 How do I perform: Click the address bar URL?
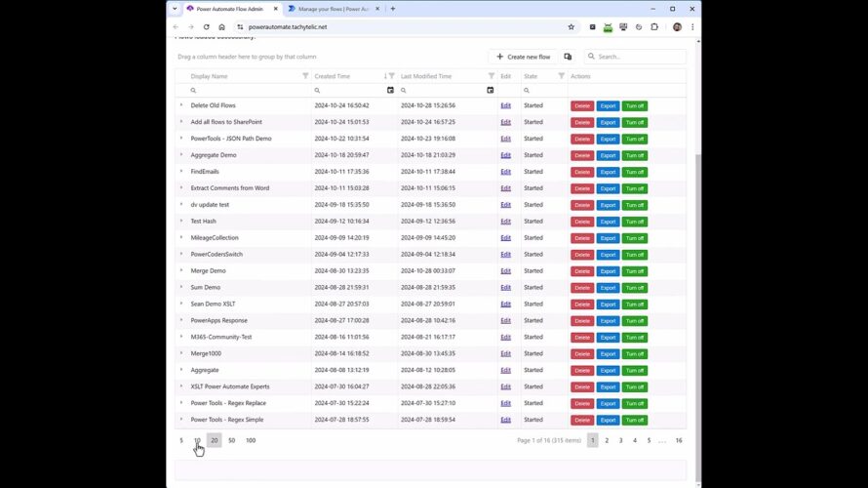pyautogui.click(x=288, y=26)
